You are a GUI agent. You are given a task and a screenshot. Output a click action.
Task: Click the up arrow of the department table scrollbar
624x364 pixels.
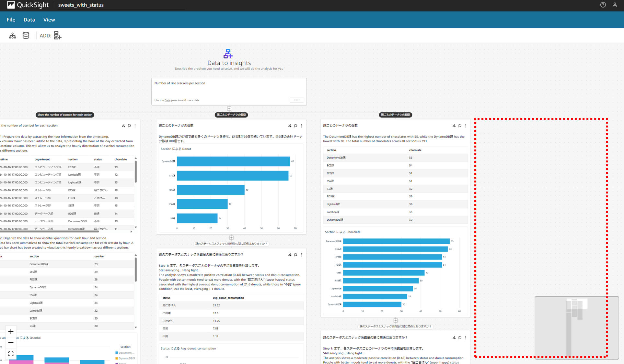tap(135, 159)
